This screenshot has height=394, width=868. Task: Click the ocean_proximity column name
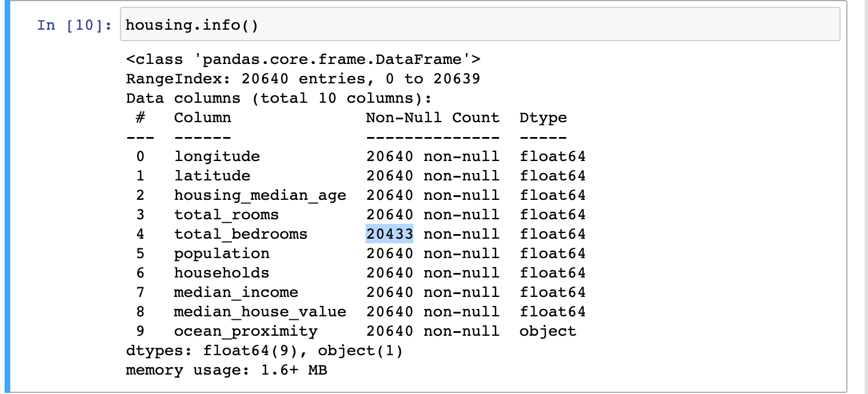click(246, 331)
